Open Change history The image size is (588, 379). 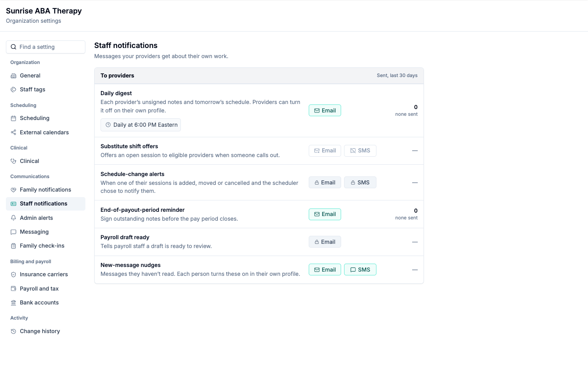(x=45, y=331)
